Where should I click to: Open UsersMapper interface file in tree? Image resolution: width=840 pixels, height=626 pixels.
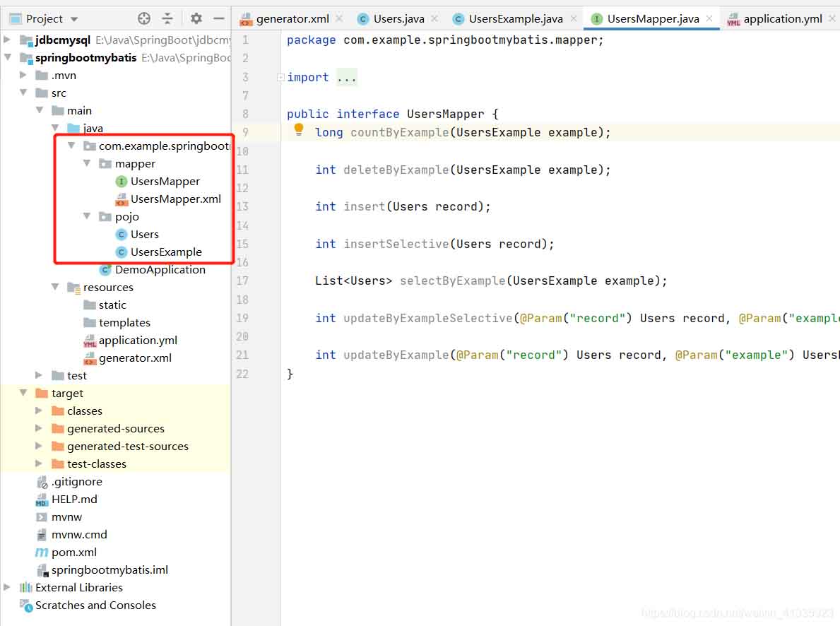pyautogui.click(x=165, y=182)
